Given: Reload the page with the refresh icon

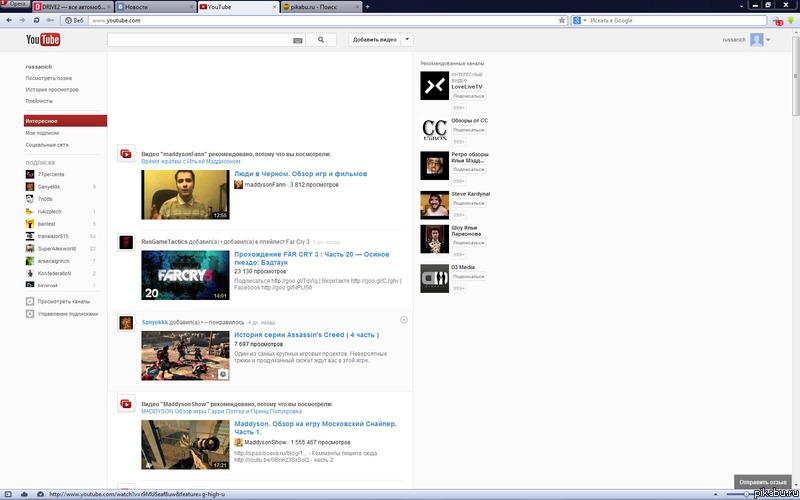Looking at the screenshot, I should (36, 20).
